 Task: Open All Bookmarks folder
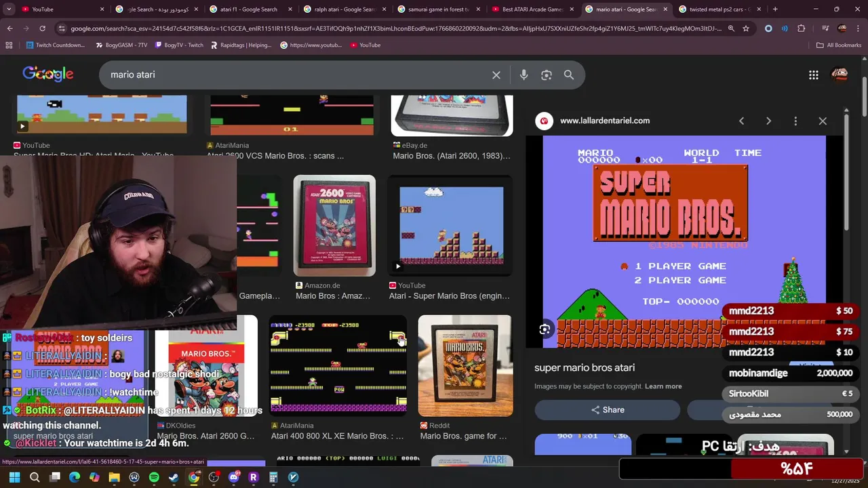pos(839,45)
